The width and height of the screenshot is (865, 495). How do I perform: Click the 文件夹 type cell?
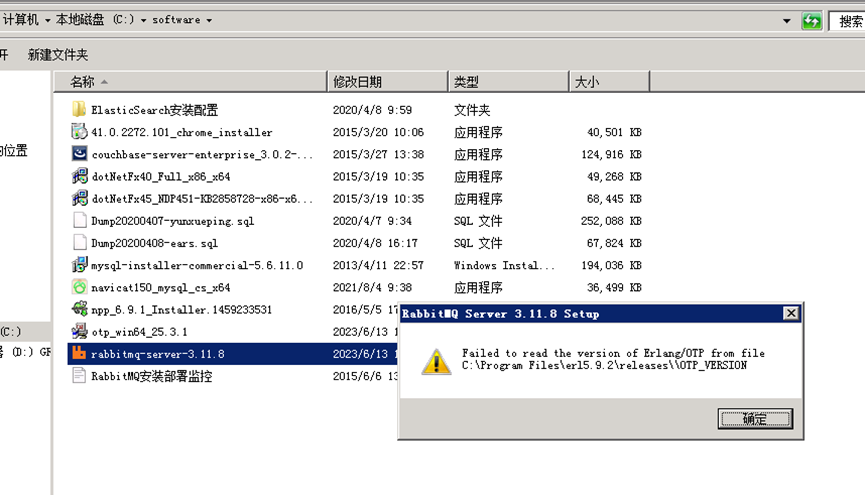[472, 110]
